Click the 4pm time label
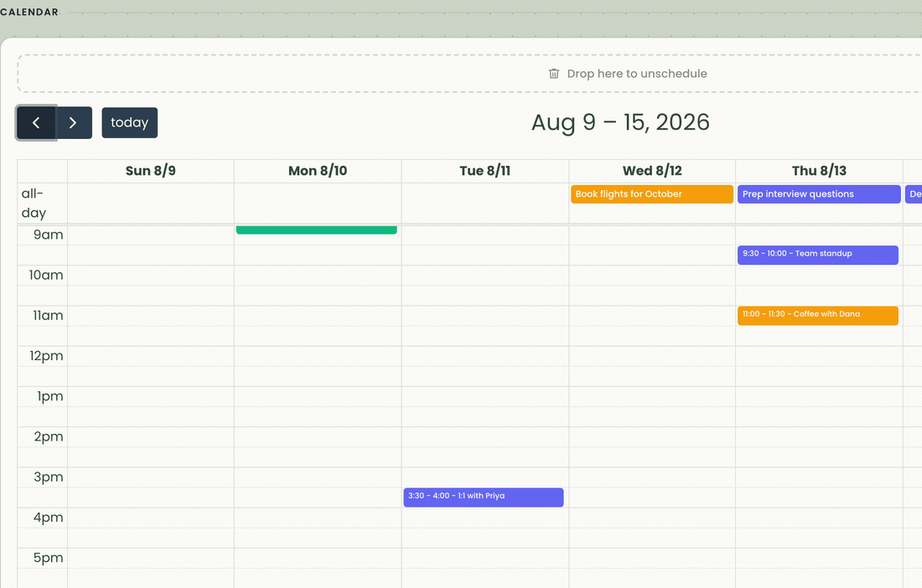 tap(49, 518)
